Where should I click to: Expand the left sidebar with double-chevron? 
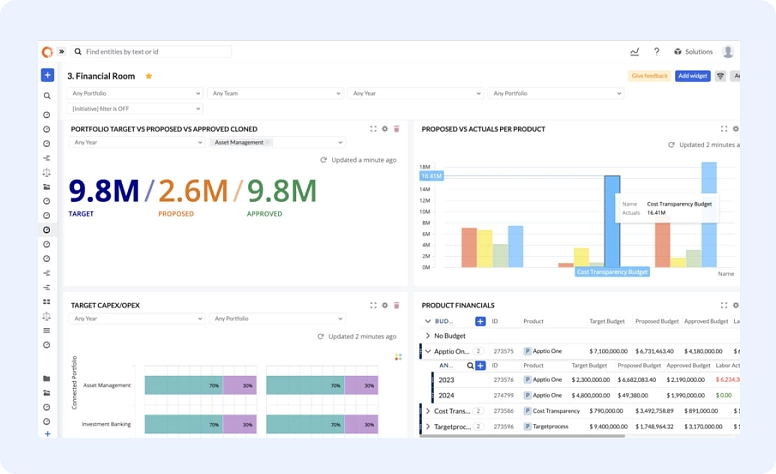61,52
